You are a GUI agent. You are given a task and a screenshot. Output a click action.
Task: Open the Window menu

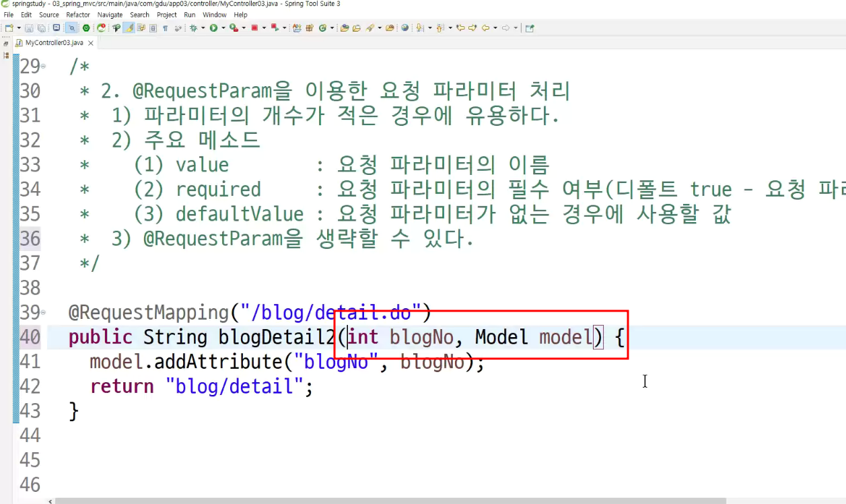click(215, 15)
